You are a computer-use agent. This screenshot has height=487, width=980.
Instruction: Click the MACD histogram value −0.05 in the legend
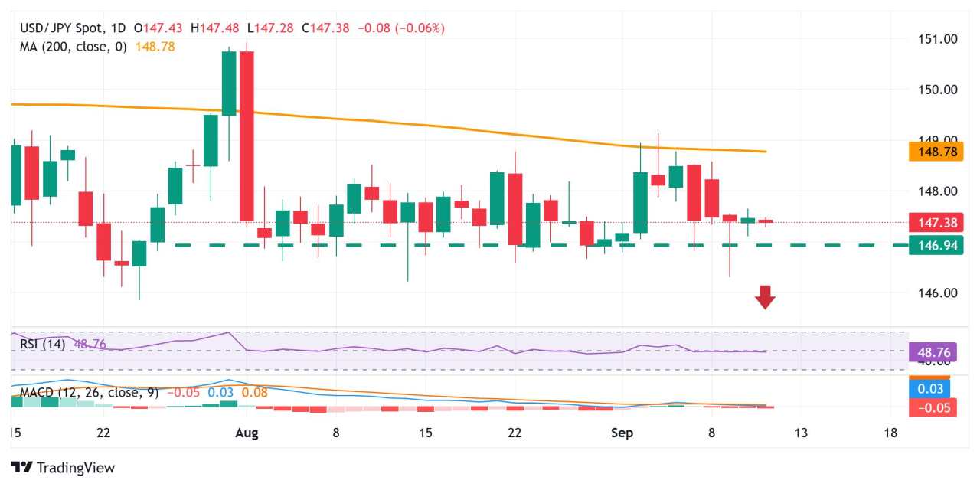[x=182, y=393]
